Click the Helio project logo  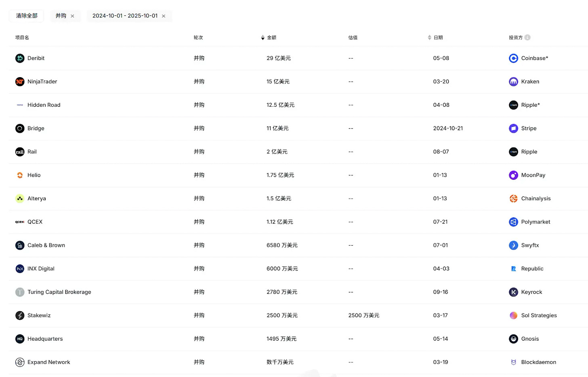(x=20, y=175)
